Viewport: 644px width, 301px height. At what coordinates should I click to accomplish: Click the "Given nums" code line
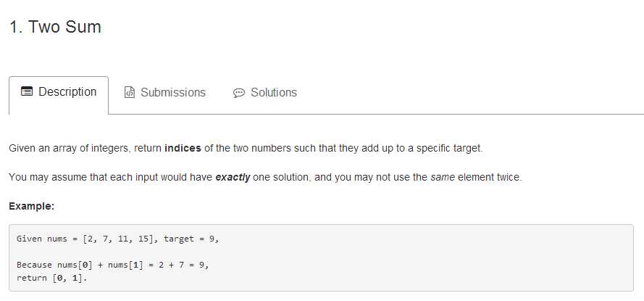(117, 239)
